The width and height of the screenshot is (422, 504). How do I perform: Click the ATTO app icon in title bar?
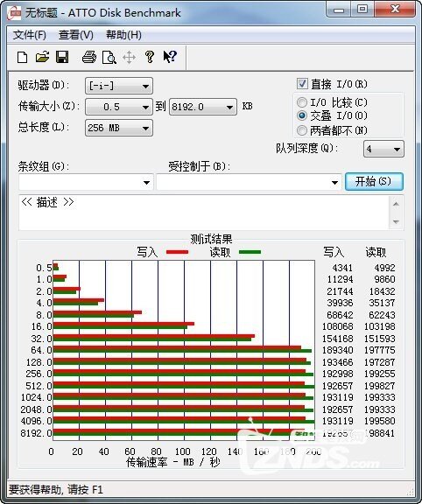click(15, 12)
